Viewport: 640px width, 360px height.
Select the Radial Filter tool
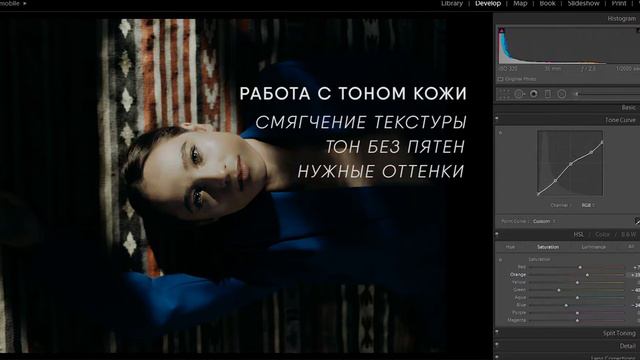(562, 94)
